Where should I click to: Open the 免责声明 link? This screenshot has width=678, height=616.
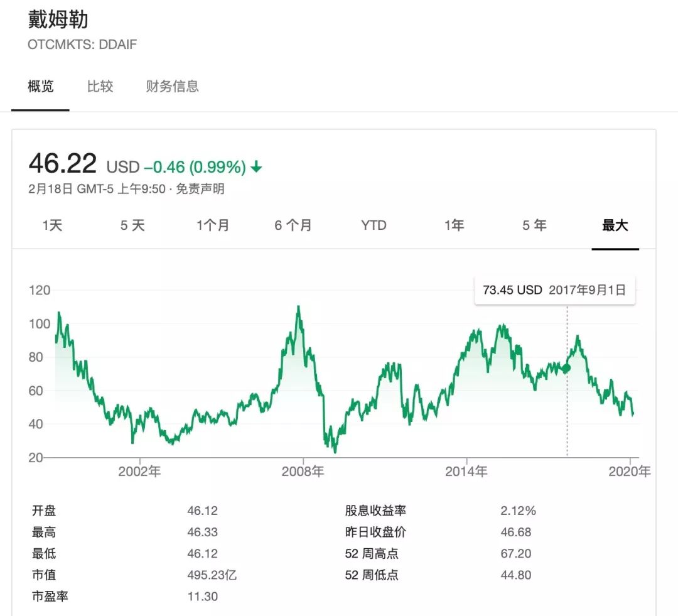click(x=200, y=189)
